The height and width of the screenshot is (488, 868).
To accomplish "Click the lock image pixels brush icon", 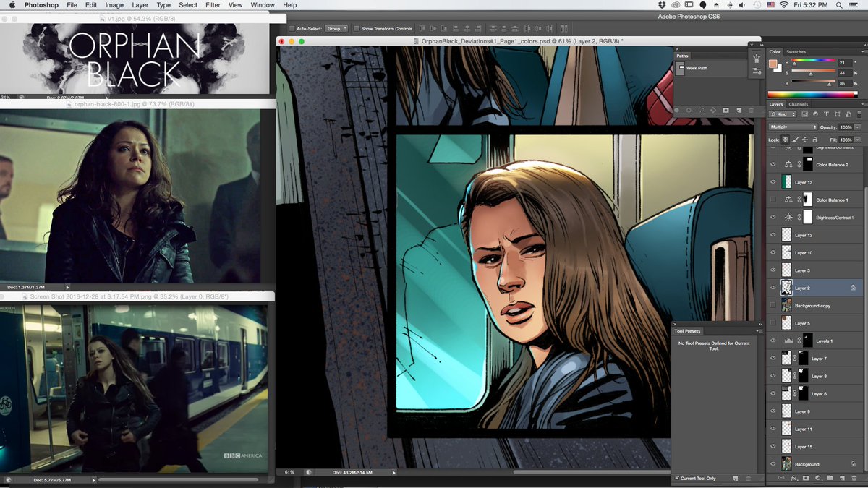I will [795, 140].
